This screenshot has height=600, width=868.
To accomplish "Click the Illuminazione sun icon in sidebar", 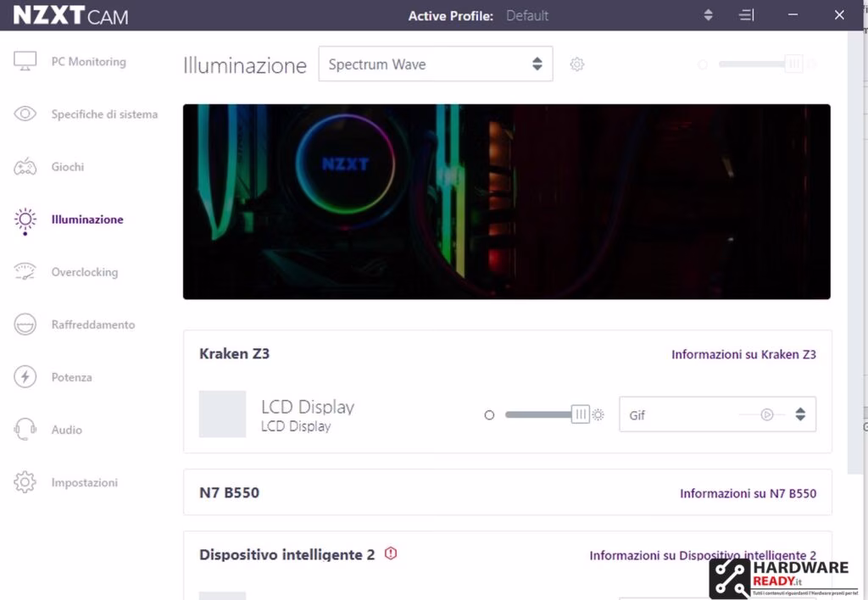I will coord(25,219).
